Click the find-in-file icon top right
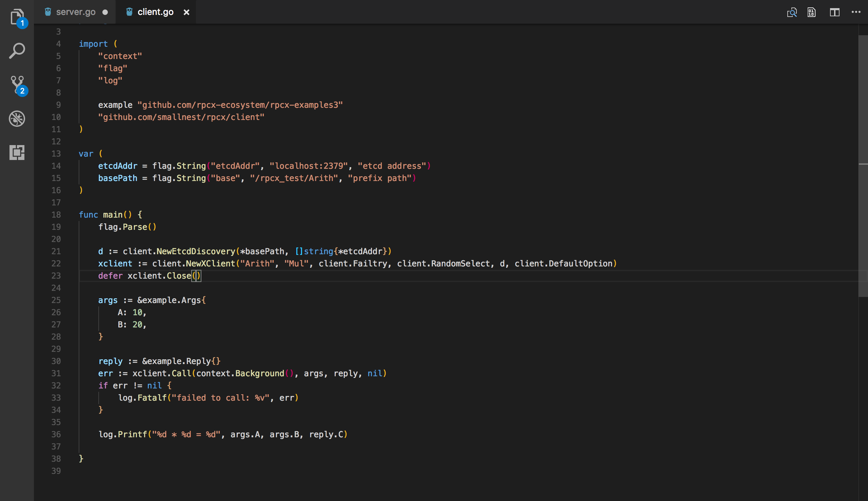Image resolution: width=868 pixels, height=501 pixels. coord(792,13)
